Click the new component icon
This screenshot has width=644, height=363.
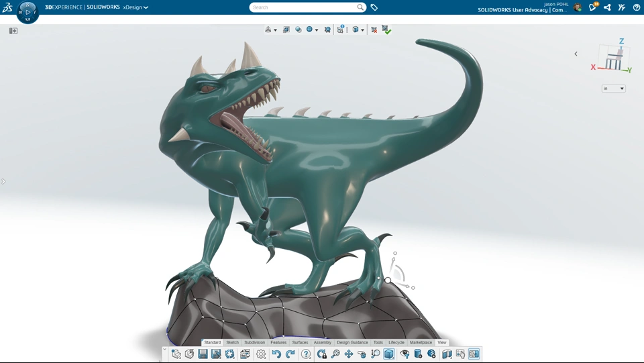click(x=176, y=354)
